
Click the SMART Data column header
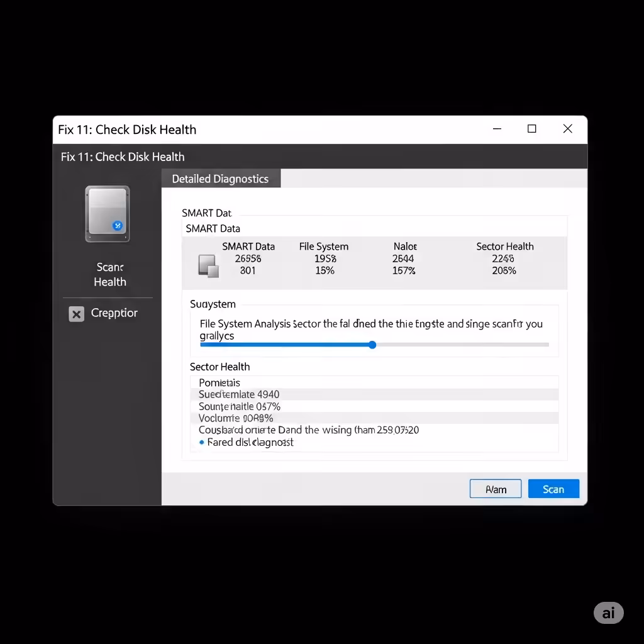click(248, 247)
